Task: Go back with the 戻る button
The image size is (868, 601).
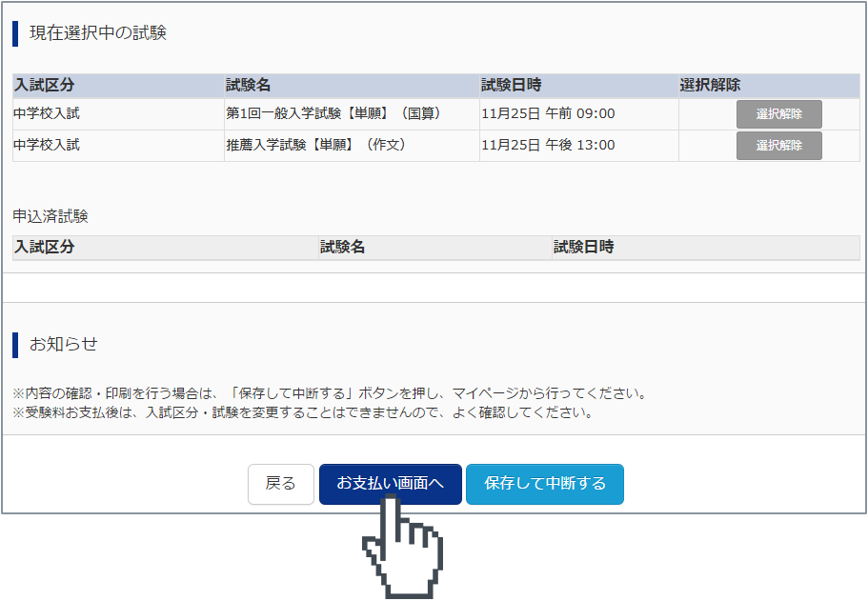Action: (x=281, y=484)
